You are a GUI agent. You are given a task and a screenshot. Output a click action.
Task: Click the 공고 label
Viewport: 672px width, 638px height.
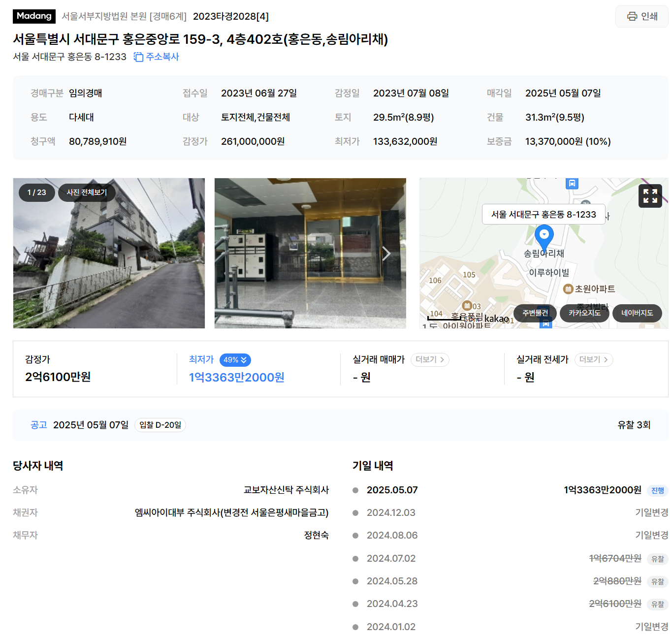38,425
